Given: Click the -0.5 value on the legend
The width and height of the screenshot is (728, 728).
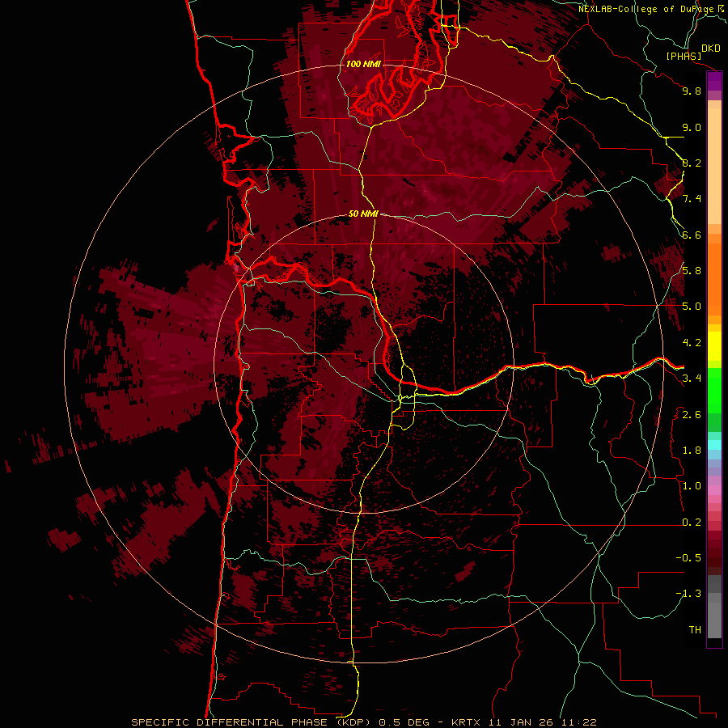Looking at the screenshot, I should point(688,558).
